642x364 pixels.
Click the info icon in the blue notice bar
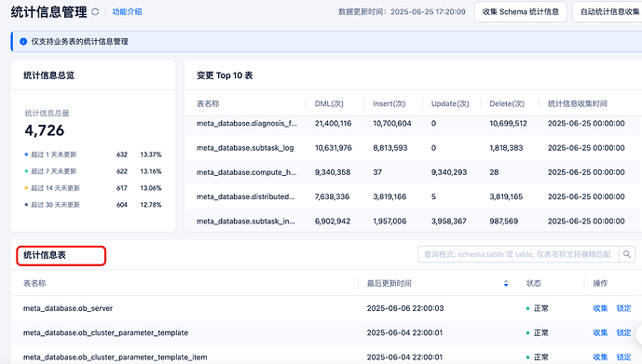coord(23,41)
